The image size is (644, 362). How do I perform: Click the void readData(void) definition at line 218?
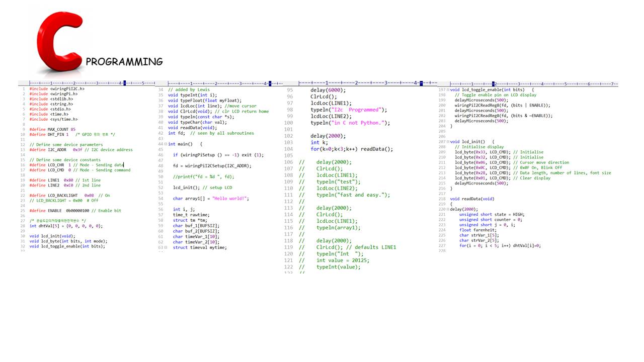[x=471, y=199]
